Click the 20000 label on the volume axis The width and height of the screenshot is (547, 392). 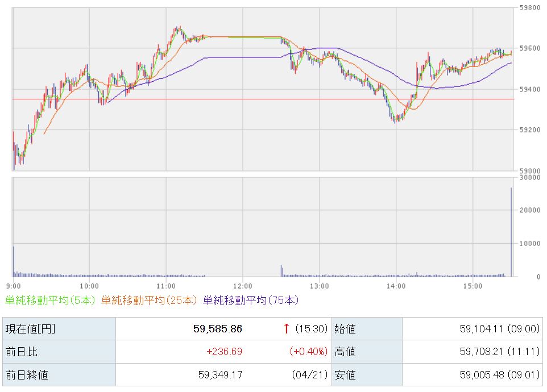click(530, 210)
